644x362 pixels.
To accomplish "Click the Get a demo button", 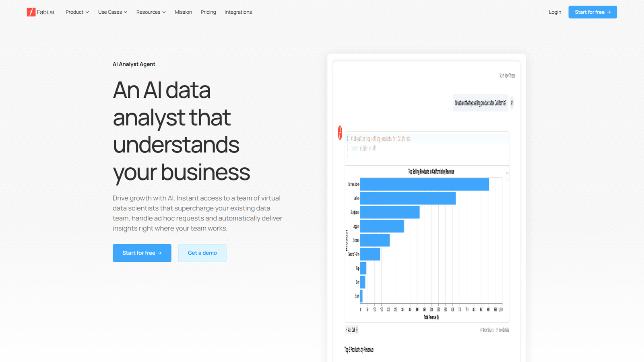I will (202, 253).
